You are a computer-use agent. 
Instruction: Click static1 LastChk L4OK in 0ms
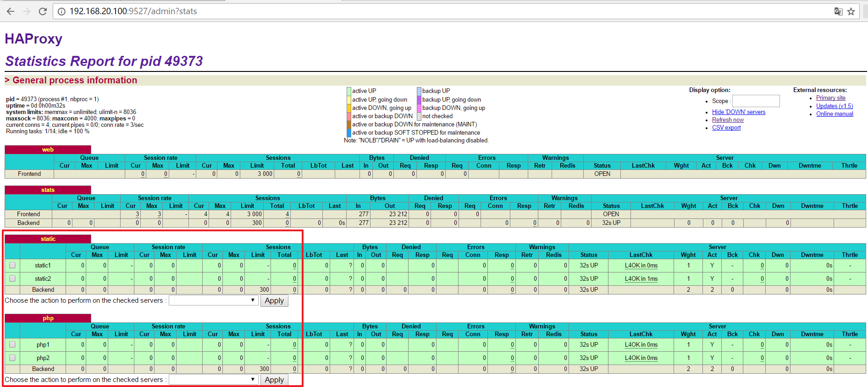tap(641, 265)
